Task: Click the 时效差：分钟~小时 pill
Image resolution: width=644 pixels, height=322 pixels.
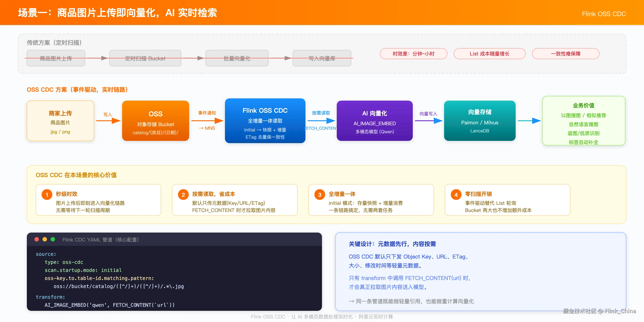Action: click(413, 54)
